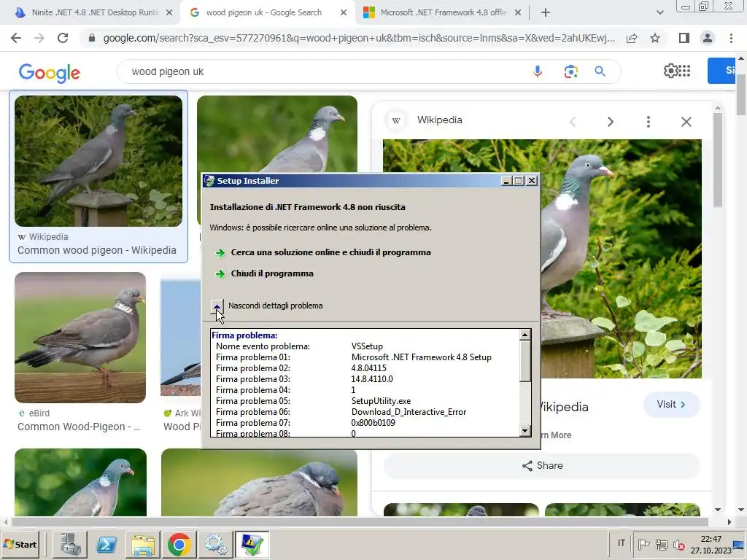The width and height of the screenshot is (747, 560).
Task: Click the view site information lock icon
Action: [x=91, y=38]
